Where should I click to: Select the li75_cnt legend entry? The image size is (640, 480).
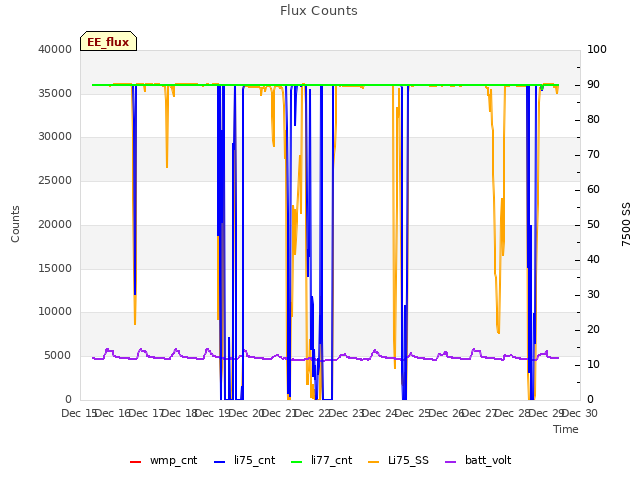tap(244, 460)
